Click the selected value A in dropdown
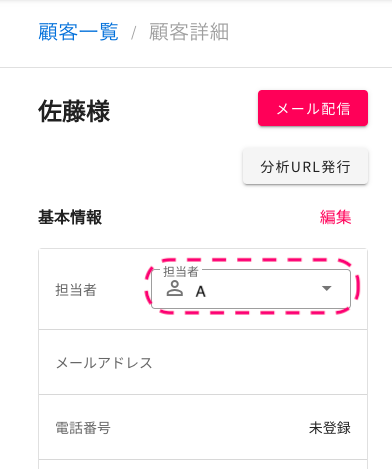Viewport: 392px width, 469px height. 200,292
